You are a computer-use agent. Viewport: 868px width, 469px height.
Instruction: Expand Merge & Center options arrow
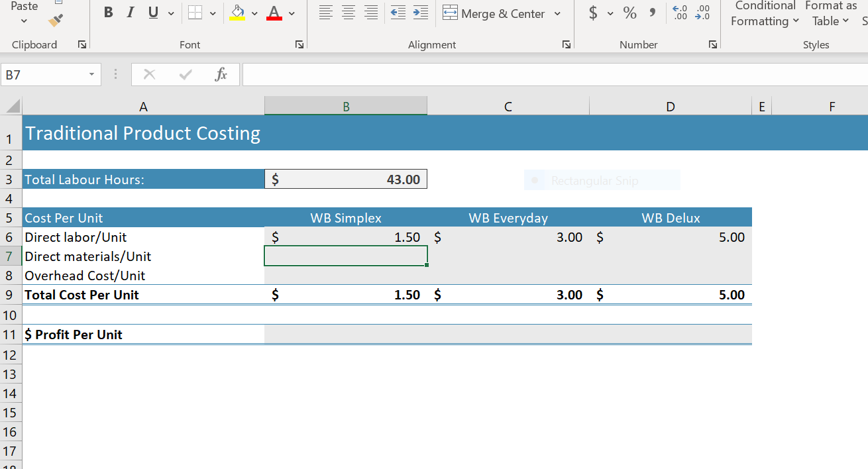pos(557,13)
